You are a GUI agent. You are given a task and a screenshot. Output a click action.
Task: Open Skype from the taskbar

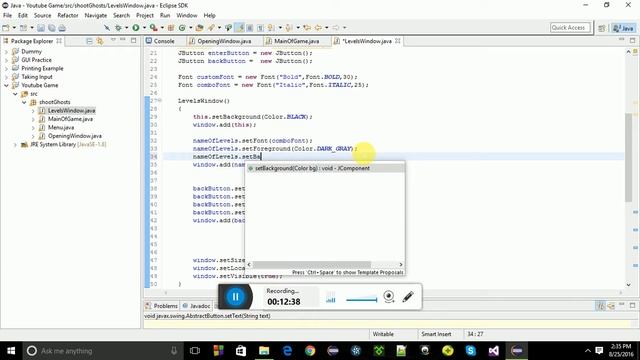pos(471,351)
